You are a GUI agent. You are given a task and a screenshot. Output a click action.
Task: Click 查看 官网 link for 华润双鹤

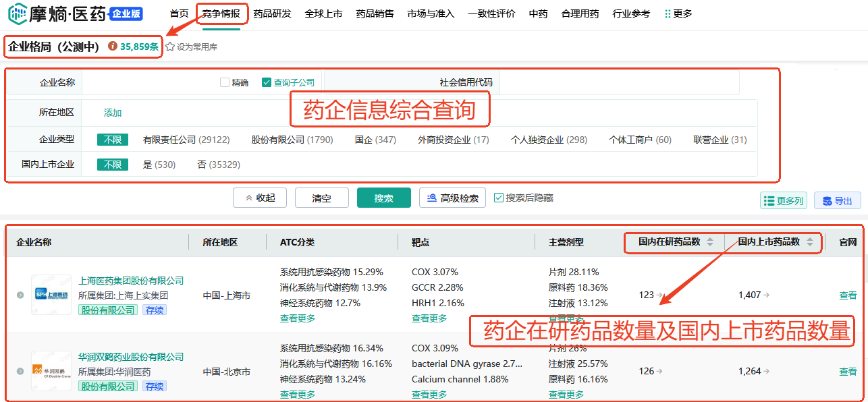848,371
